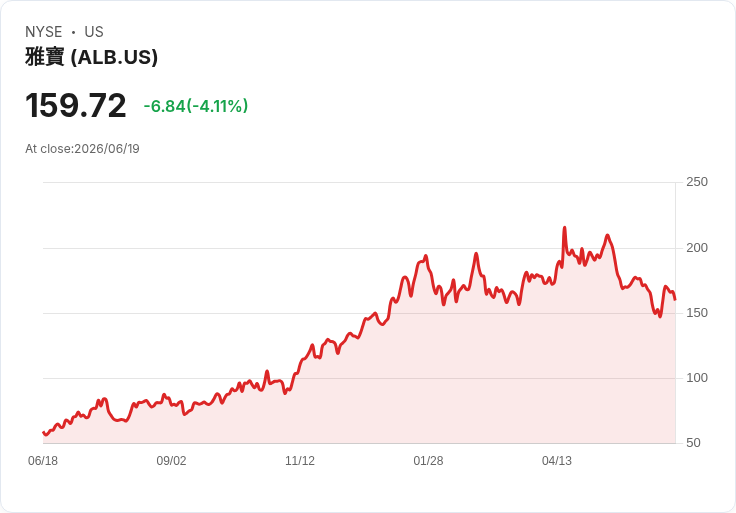Select the 09/02 date axis marker
Viewport: 736px width, 513px height.
point(171,461)
